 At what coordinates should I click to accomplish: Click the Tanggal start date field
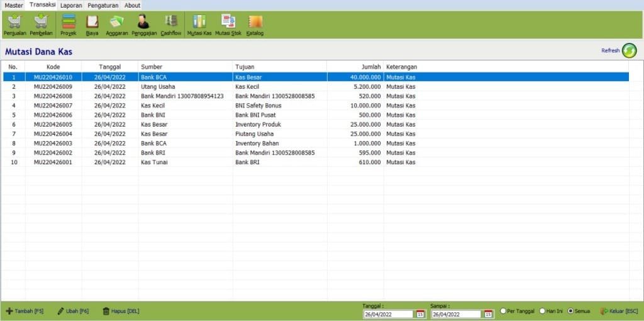[x=389, y=314]
